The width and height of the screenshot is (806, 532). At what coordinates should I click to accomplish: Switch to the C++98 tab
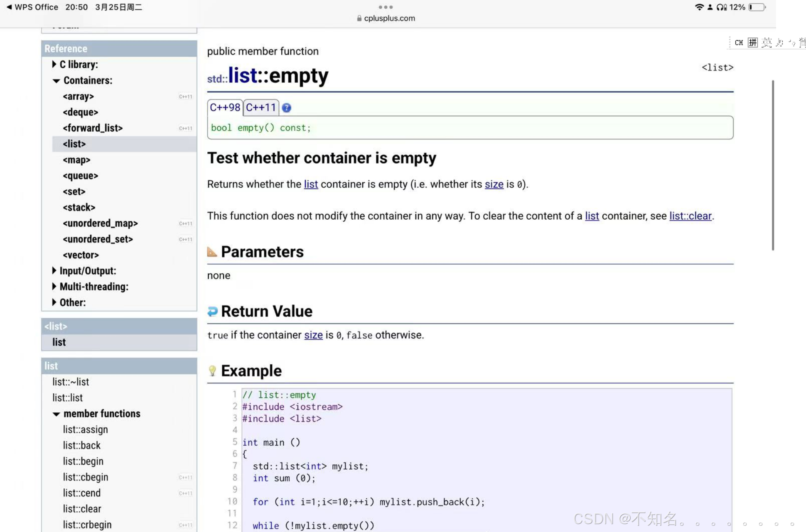click(225, 108)
